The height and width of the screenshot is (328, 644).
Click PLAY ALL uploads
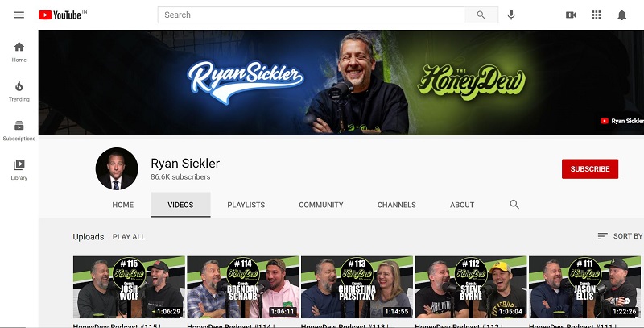129,237
